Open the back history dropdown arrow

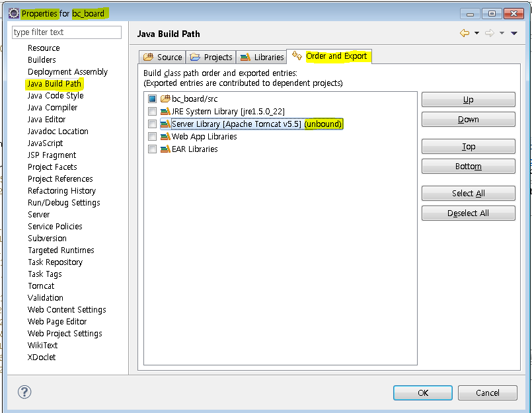pyautogui.click(x=476, y=34)
